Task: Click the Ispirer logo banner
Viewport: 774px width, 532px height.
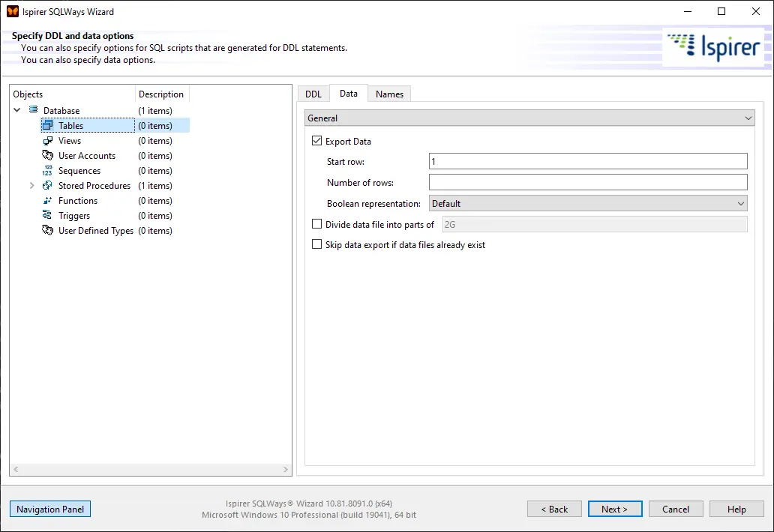Action: [x=713, y=47]
